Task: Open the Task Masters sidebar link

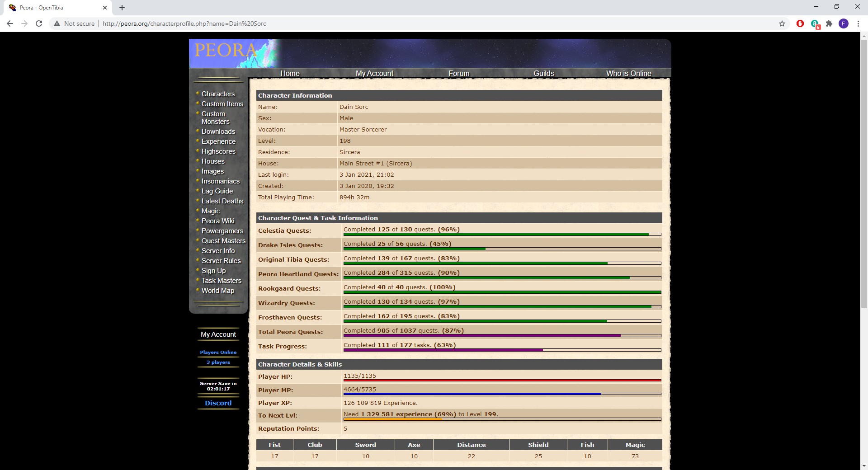Action: pos(222,281)
